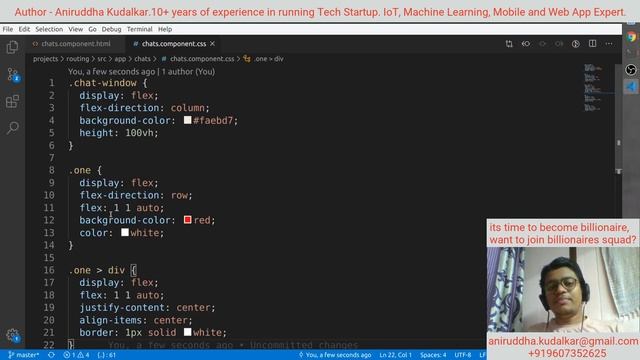
Task: Open the #faebd7 color swatch picker
Action: (187, 120)
